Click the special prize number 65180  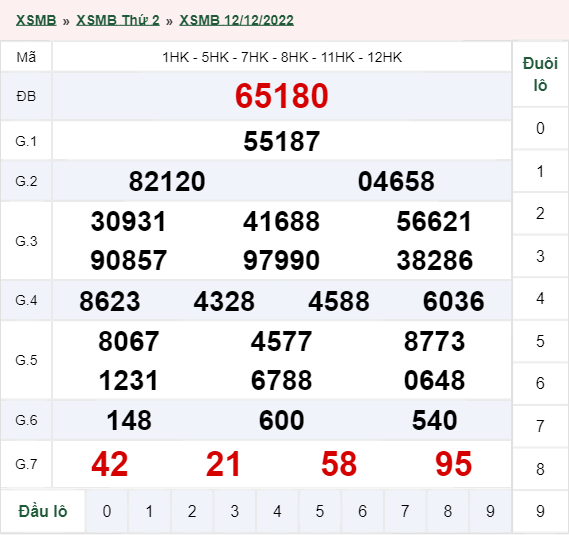point(282,96)
